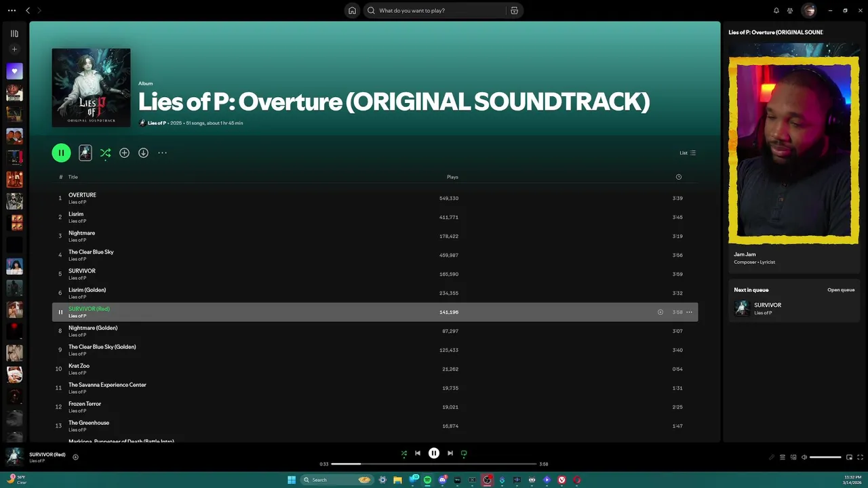868x488 pixels.
Task: Open the List view options dropdown
Action: [x=688, y=152]
